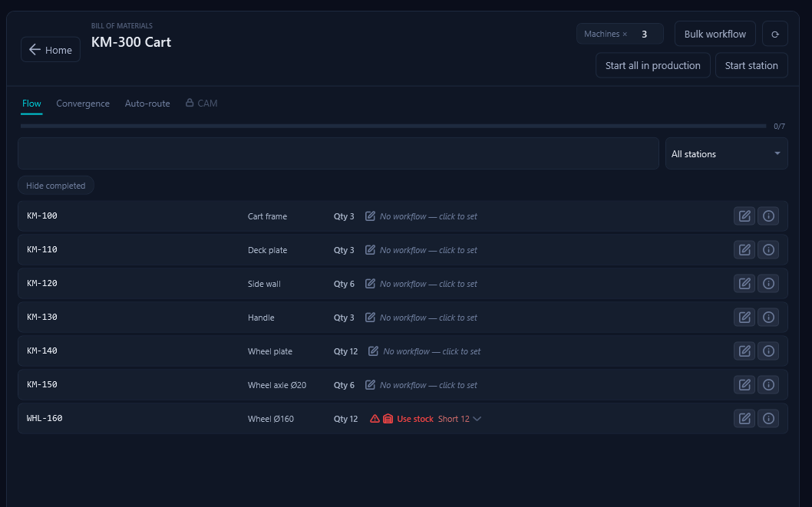Select the WHL-160 part number

coord(45,418)
